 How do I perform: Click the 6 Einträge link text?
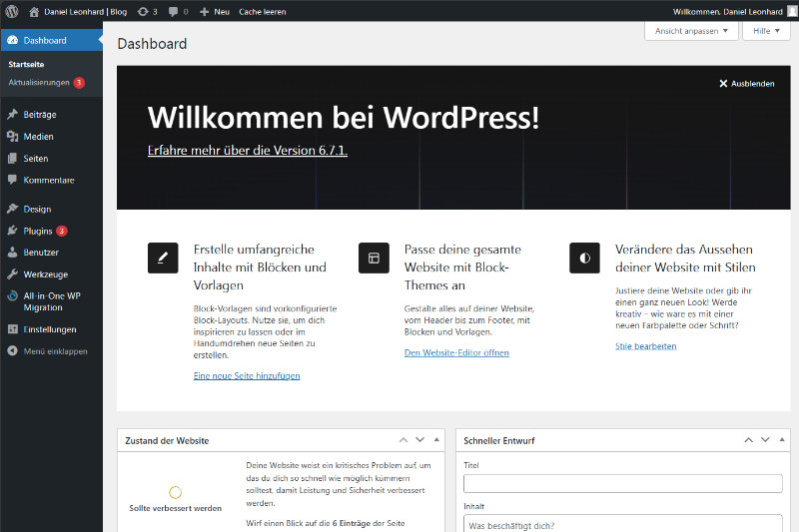pos(352,523)
